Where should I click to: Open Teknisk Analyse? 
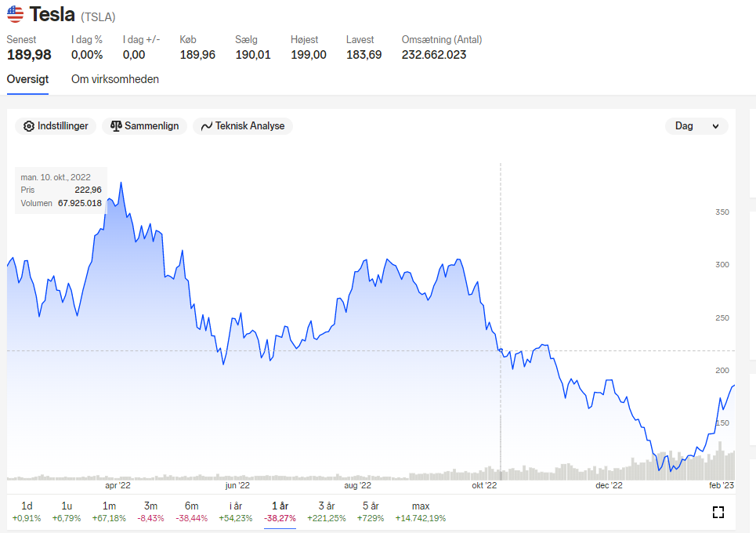point(243,126)
